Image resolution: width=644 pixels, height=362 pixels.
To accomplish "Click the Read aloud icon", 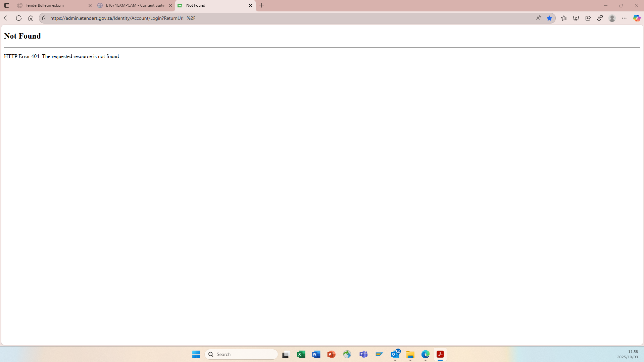I will pos(539,18).
